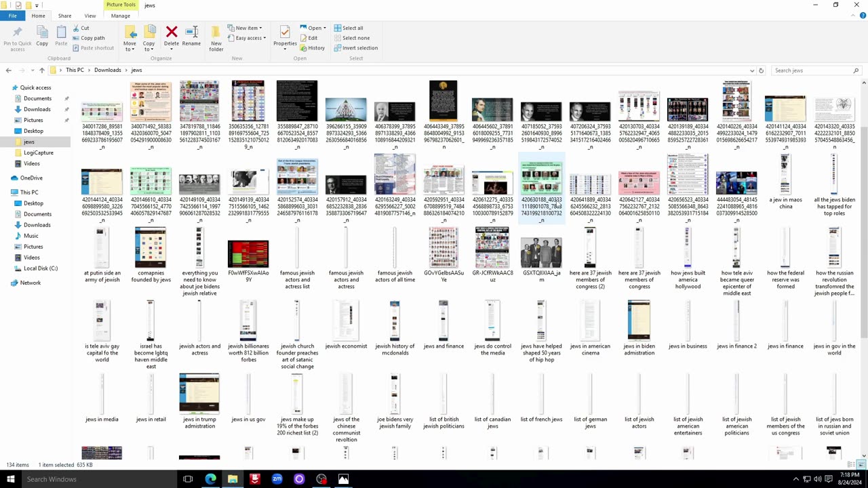This screenshot has height=488, width=868.
Task: Expand recent locations dropdown beside Forward arrow
Action: (32, 70)
